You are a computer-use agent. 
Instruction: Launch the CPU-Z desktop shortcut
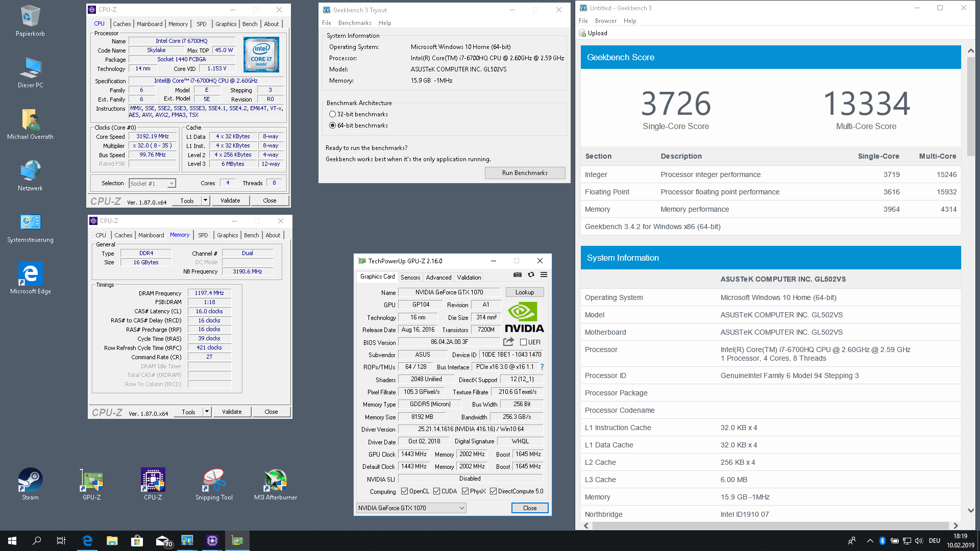click(153, 484)
